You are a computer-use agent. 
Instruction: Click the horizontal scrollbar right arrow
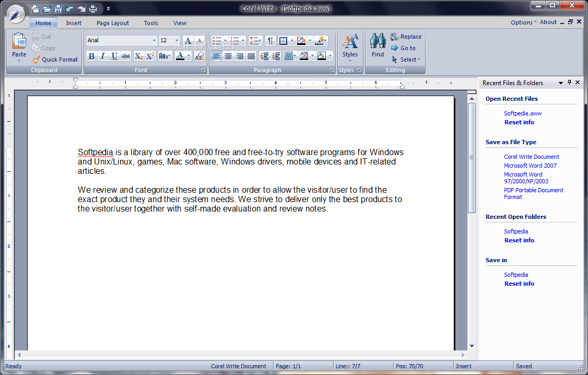[463, 355]
